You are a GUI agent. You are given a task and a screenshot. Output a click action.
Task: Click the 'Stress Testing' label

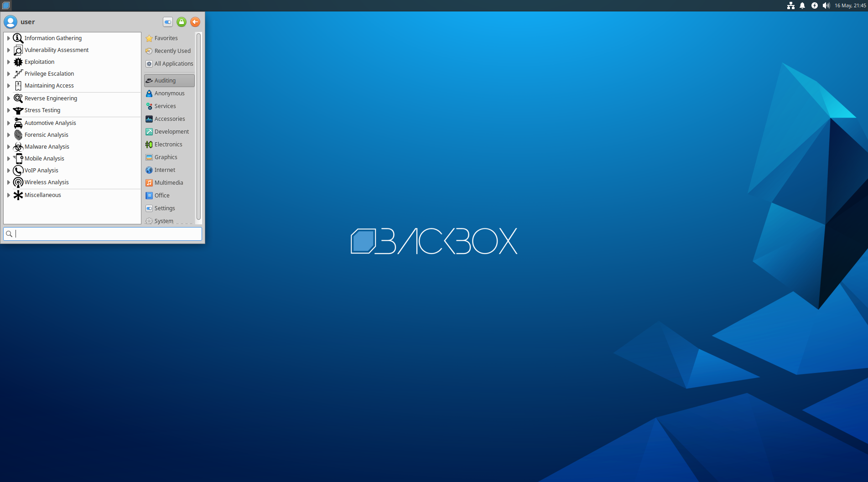tap(42, 110)
